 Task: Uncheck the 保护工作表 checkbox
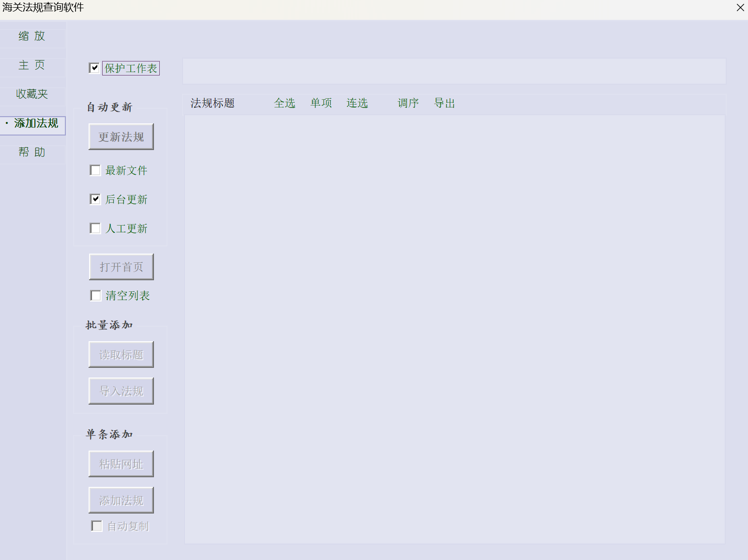[95, 68]
